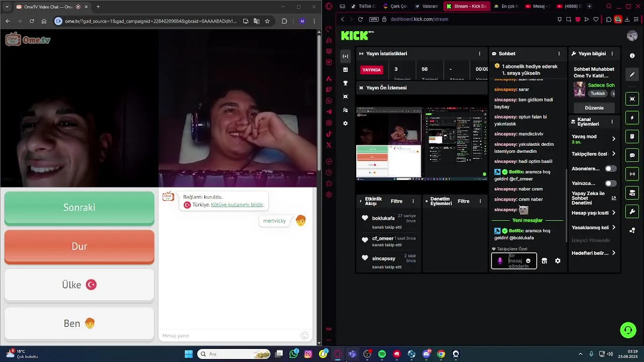
Task: Open WhatsApp in Opera sidebar
Action: [329, 101]
